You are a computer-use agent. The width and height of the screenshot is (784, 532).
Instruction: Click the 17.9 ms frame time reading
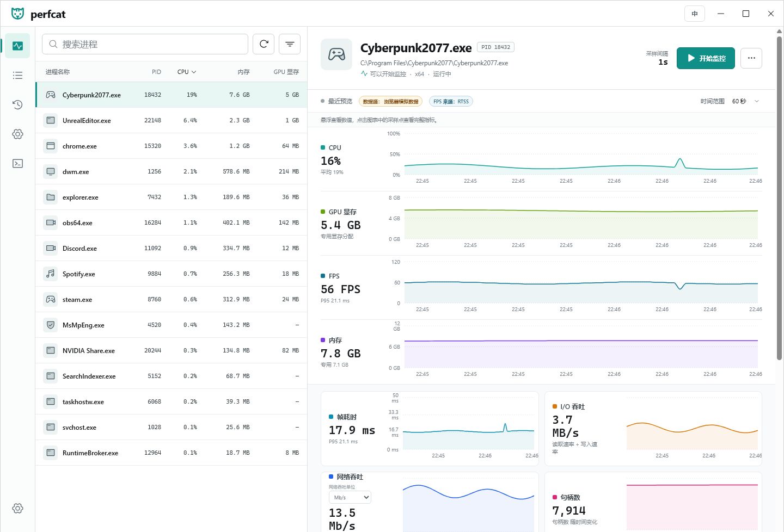tap(352, 430)
